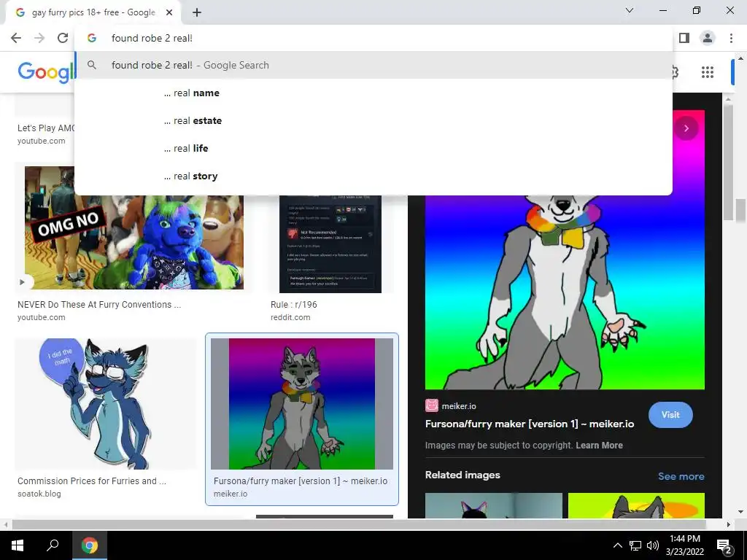Click the page scroll-down arrow

(740, 512)
